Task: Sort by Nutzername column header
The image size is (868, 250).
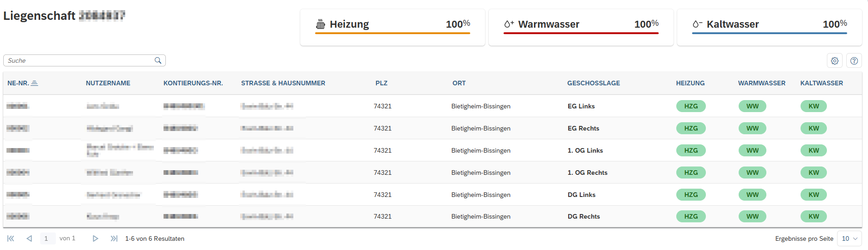Action: click(x=108, y=83)
